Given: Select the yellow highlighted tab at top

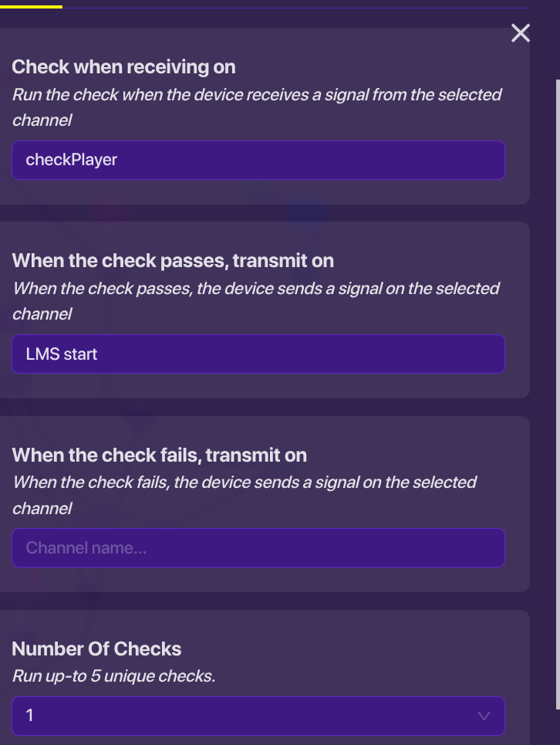Looking at the screenshot, I should (x=31, y=7).
